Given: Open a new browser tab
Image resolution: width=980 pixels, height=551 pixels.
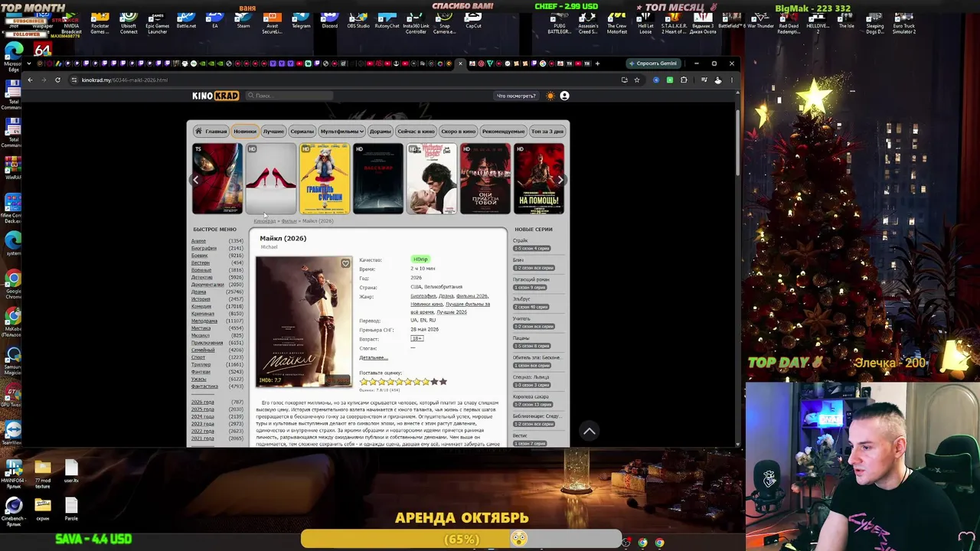Looking at the screenshot, I should click(x=597, y=64).
